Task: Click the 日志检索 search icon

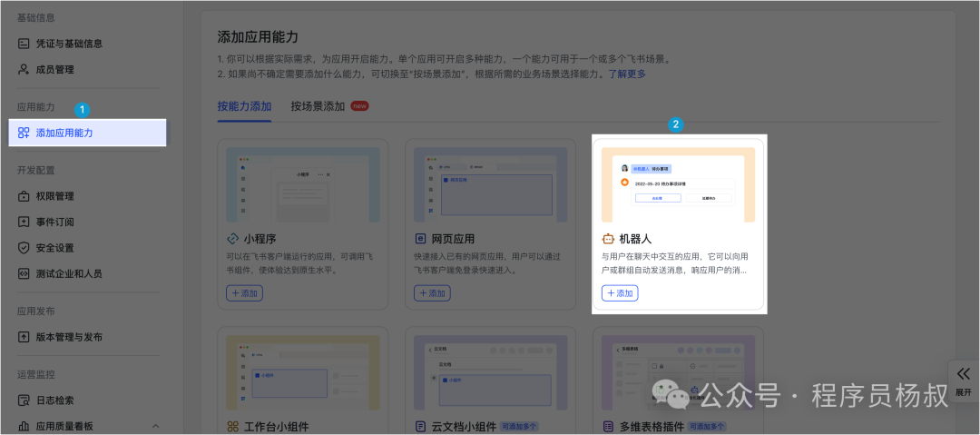Action: 24,400
